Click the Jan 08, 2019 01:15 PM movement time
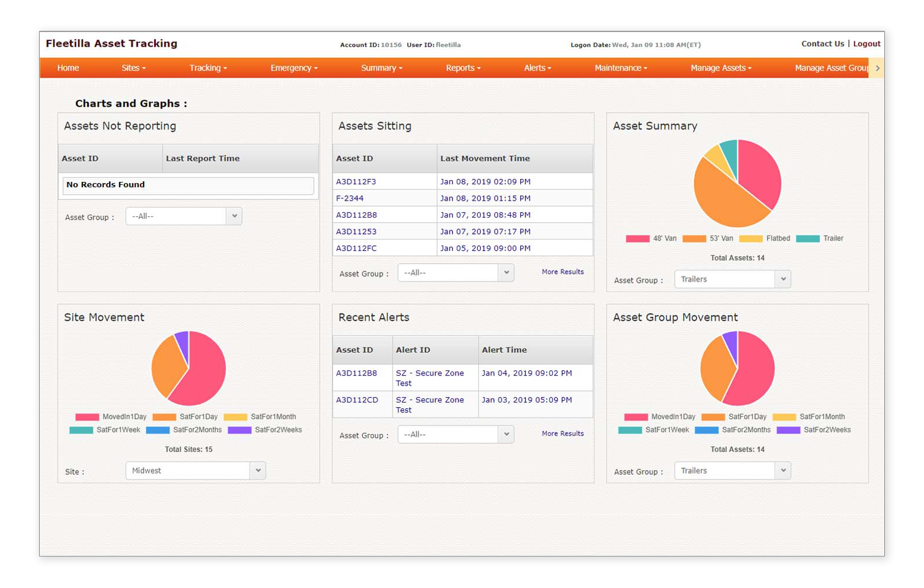 (485, 198)
